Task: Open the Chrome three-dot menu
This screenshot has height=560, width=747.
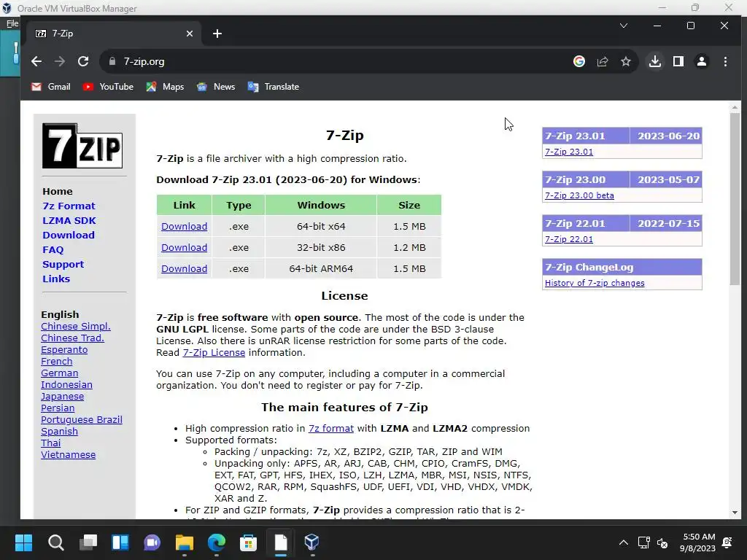Action: coord(725,61)
